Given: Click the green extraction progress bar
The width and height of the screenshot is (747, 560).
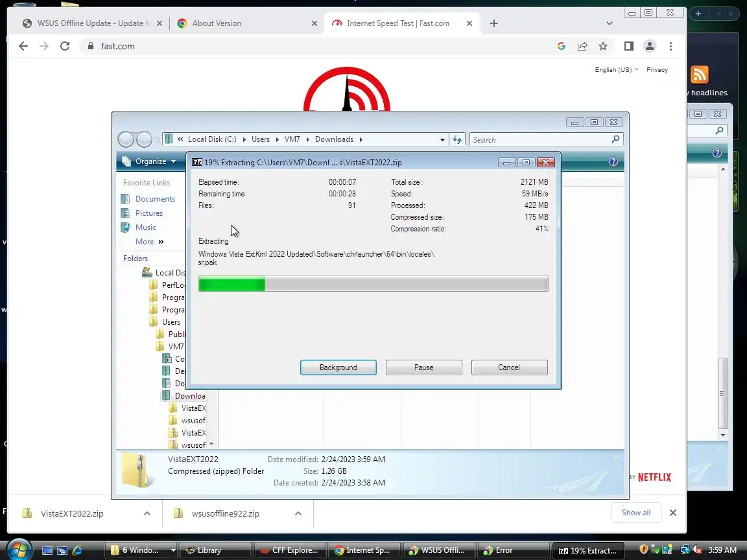Looking at the screenshot, I should (373, 284).
